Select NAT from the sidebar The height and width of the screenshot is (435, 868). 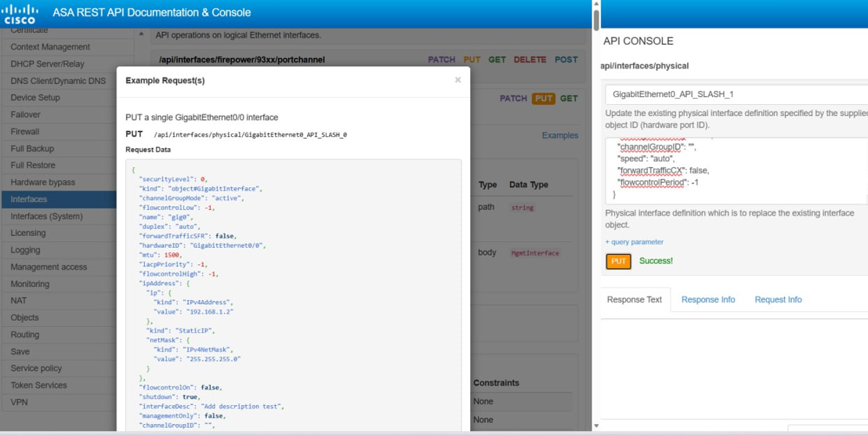(x=19, y=300)
